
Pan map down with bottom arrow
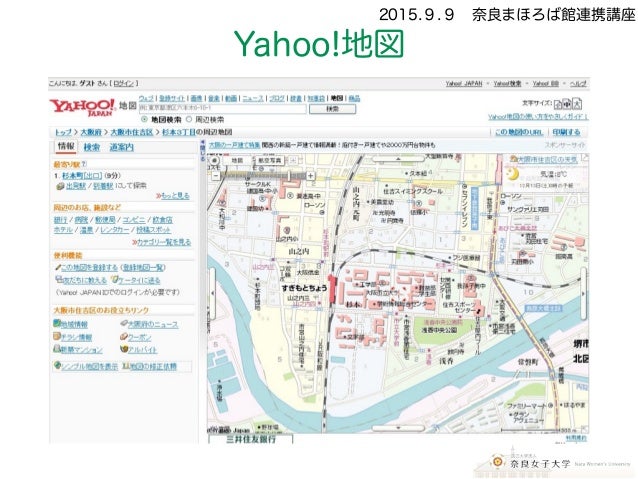point(398,428)
